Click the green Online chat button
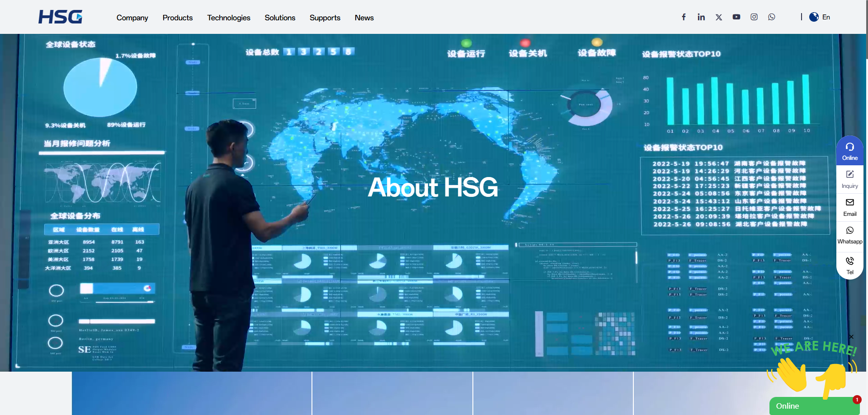This screenshot has height=415, width=868. coord(815,406)
